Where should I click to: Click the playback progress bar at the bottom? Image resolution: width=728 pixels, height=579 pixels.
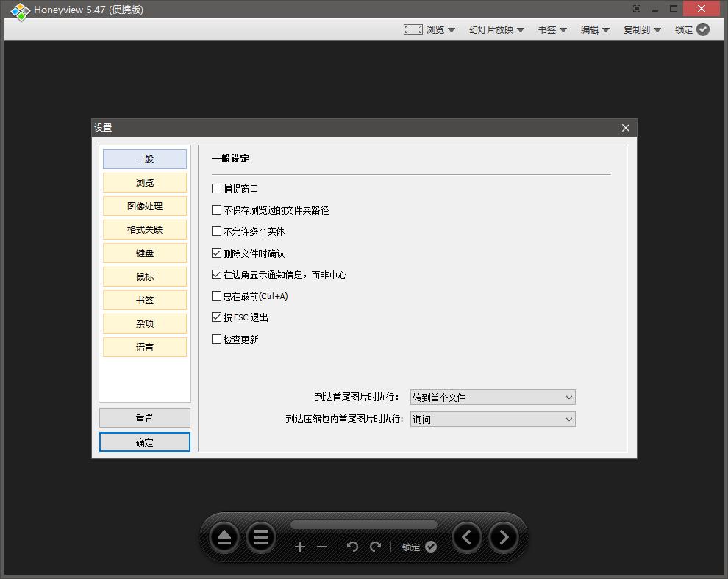pyautogui.click(x=363, y=524)
